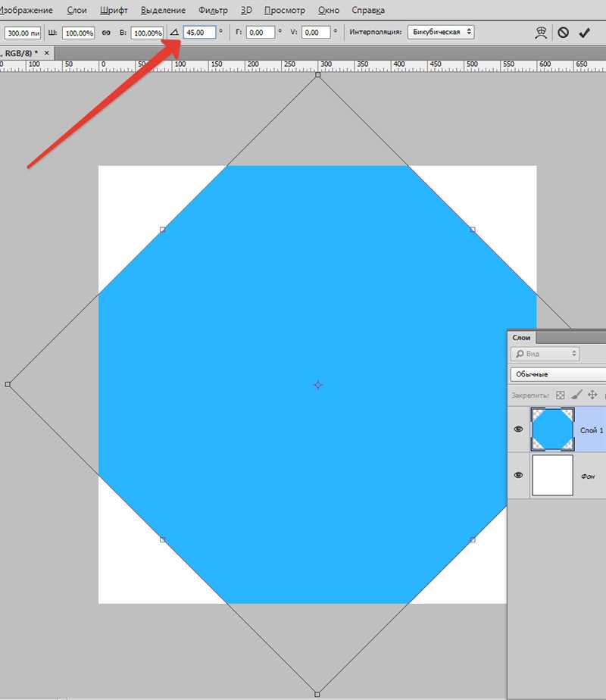The width and height of the screenshot is (606, 700).
Task: Click the upper-right edge midpoint transform handle
Action: click(x=473, y=230)
